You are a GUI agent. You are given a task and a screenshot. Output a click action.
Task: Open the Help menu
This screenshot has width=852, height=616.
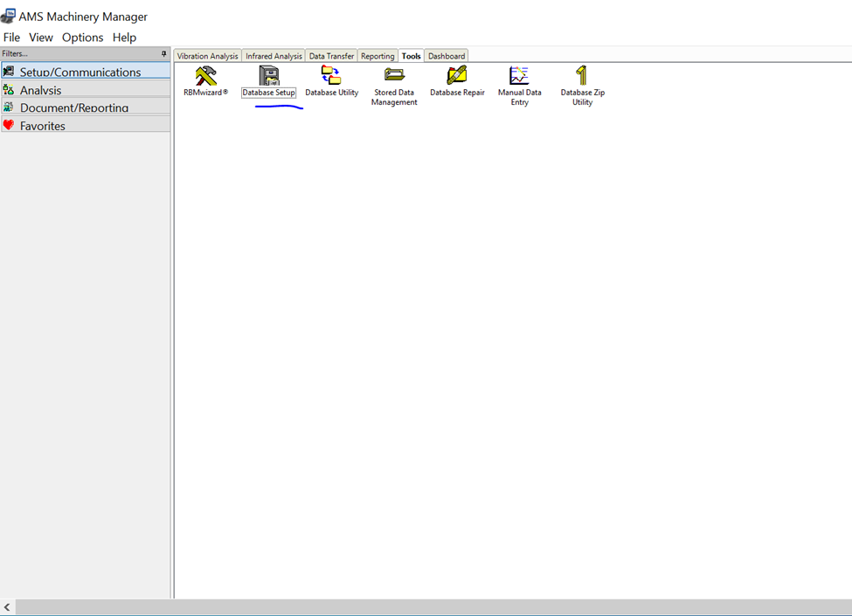pyautogui.click(x=124, y=38)
